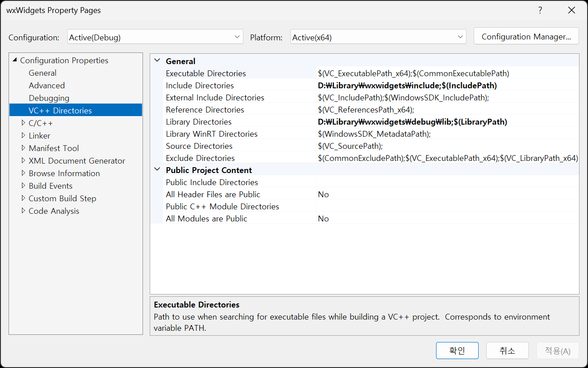Click the 취소 (Cancel) button
This screenshot has width=588, height=368.
[x=507, y=351]
